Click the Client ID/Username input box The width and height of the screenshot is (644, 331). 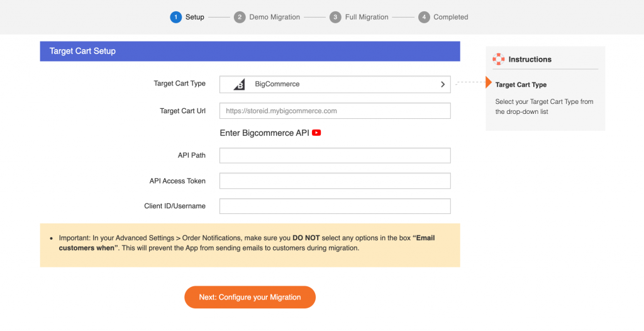point(335,206)
